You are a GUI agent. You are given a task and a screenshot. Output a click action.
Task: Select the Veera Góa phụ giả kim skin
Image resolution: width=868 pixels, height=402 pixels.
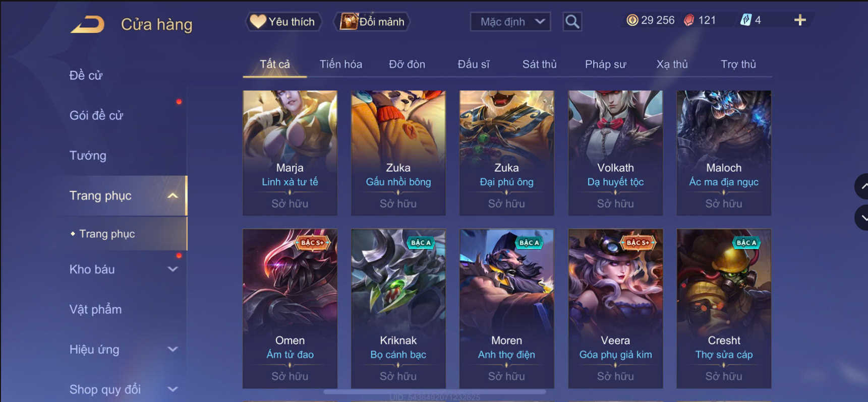[615, 308]
